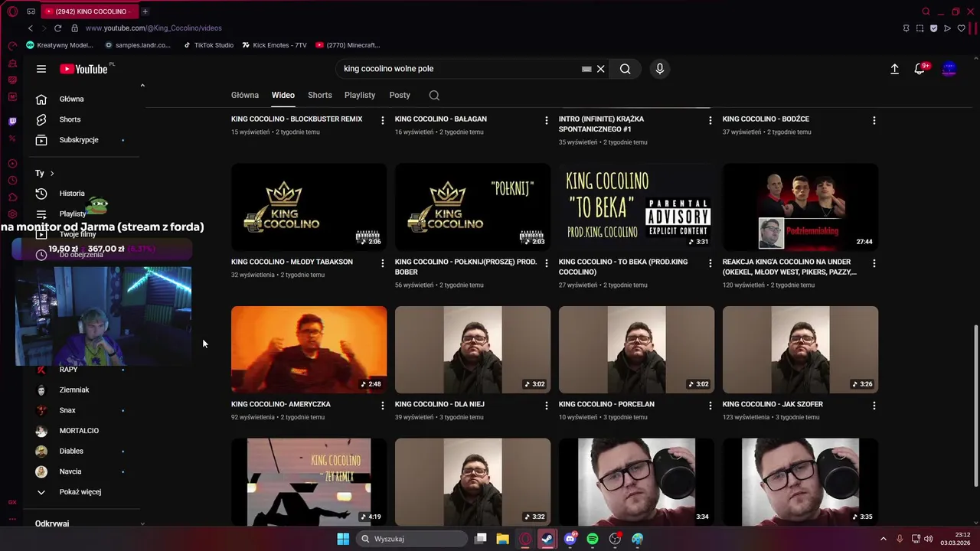Bookmark page with heart icon
The image size is (980, 551).
(x=961, y=28)
